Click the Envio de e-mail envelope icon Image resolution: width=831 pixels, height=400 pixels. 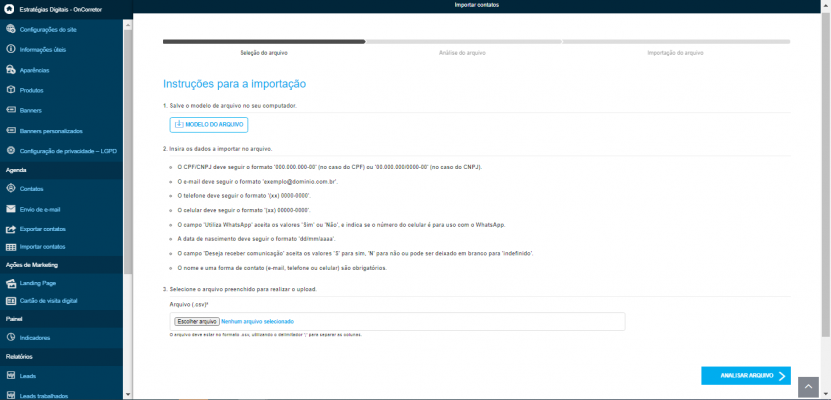[11, 209]
